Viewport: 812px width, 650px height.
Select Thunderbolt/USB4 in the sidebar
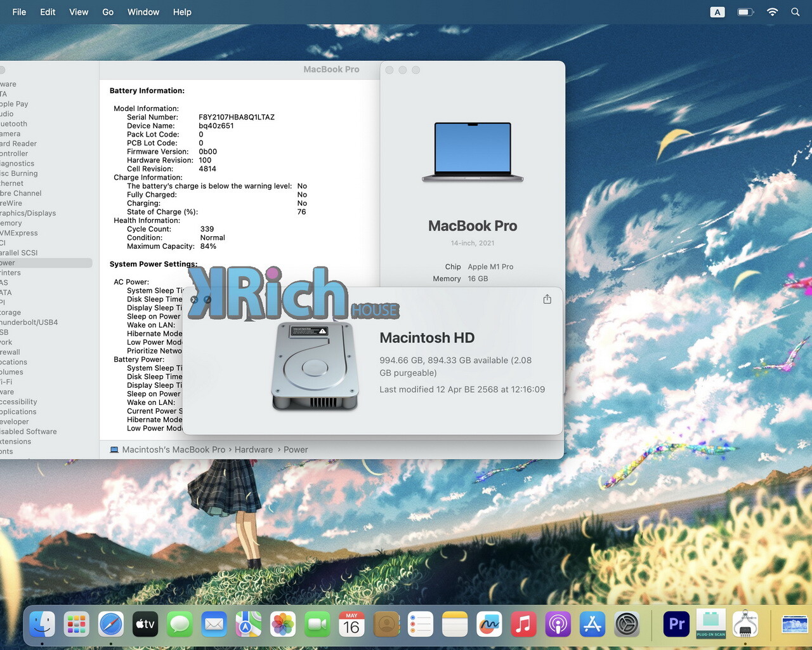tap(29, 322)
